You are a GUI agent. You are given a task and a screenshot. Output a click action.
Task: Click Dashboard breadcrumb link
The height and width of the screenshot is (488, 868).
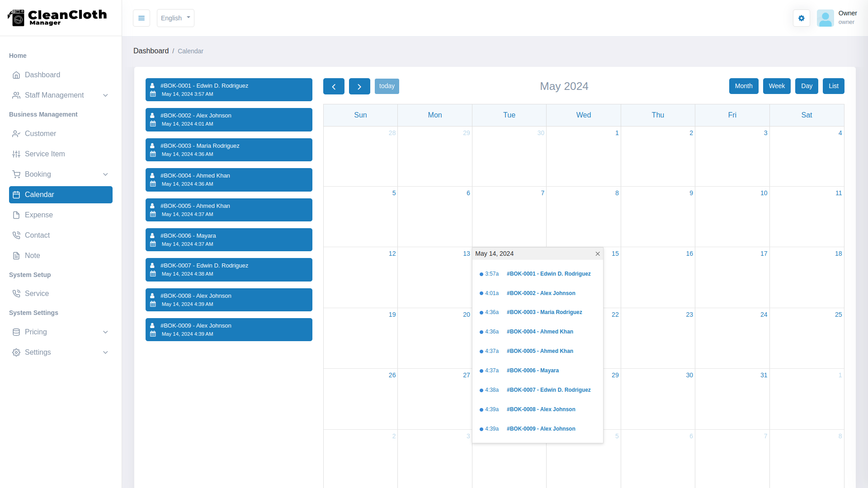(x=151, y=51)
